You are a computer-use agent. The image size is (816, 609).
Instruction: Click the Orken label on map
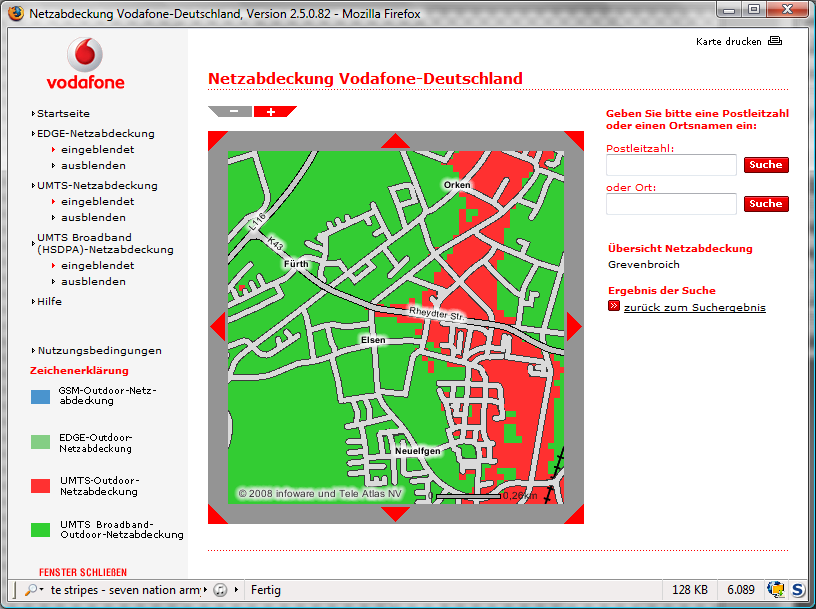457,185
